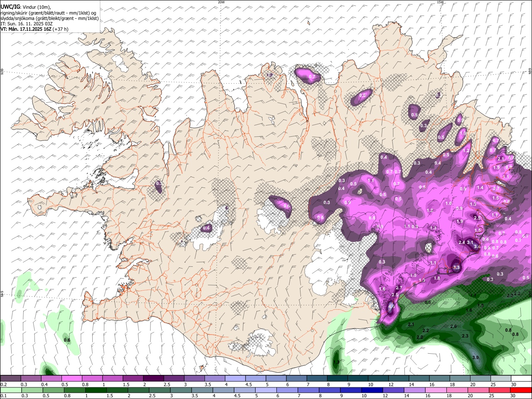Viewport: 532px width, 399px height.
Task: Click the bright red 30 swatch on rain scale
Action: click(521, 390)
